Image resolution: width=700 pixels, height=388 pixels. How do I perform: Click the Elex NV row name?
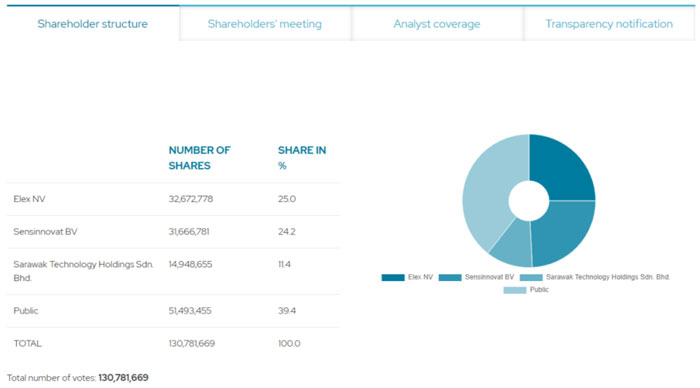click(29, 199)
